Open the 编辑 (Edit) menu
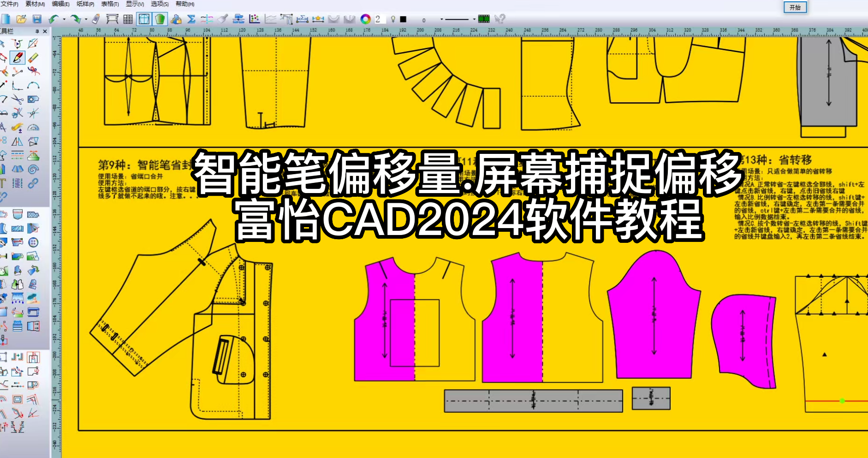 click(x=60, y=4)
